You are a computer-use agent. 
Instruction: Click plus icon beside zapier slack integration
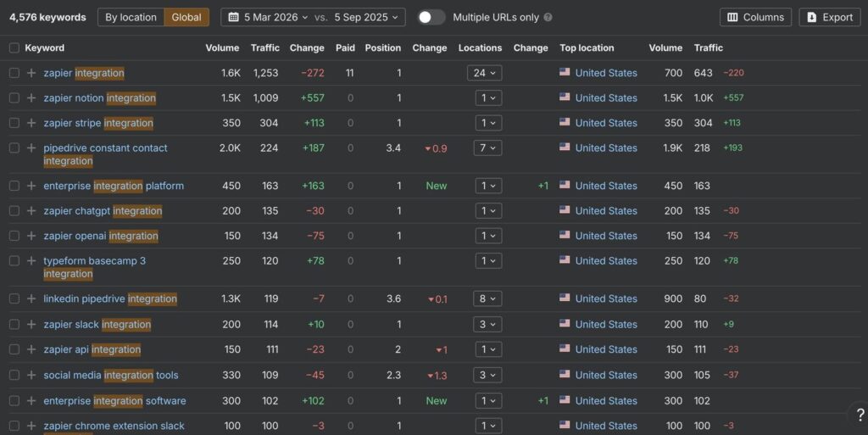click(x=31, y=324)
